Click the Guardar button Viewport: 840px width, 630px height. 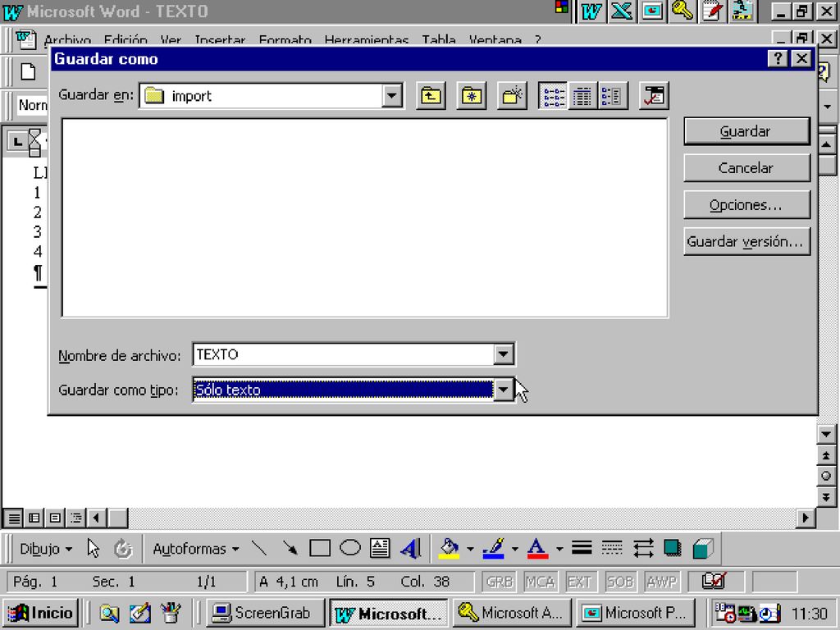click(x=746, y=131)
